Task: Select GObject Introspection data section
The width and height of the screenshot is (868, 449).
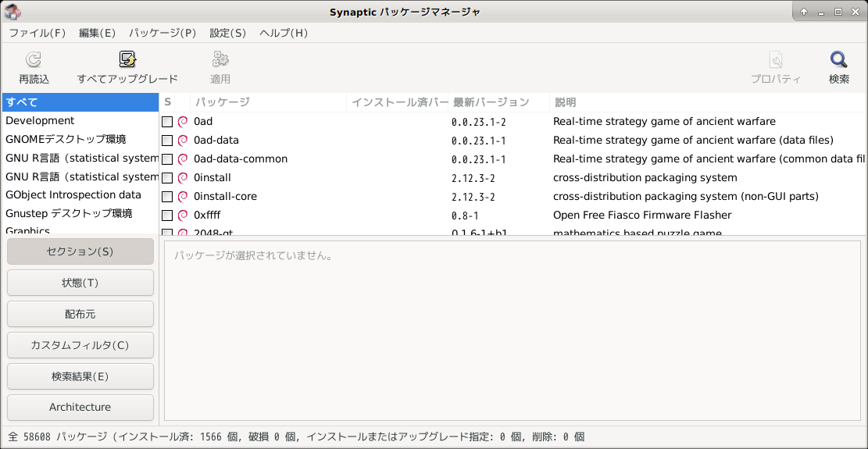Action: [x=80, y=194]
